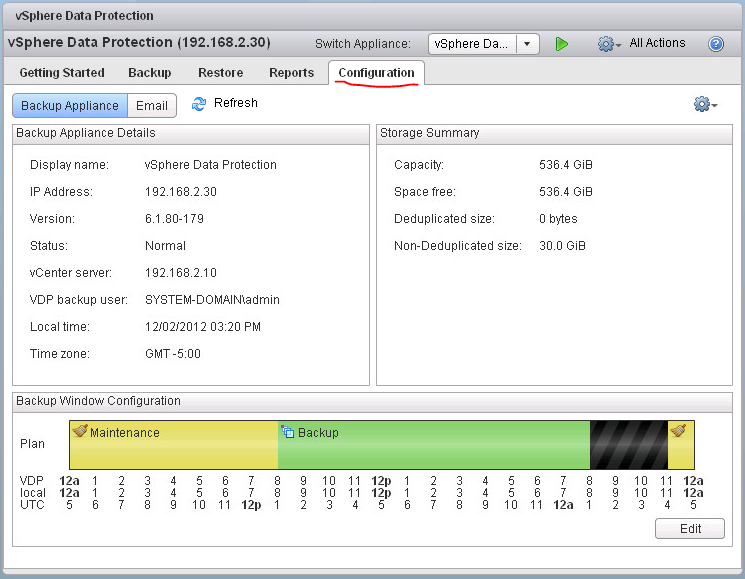This screenshot has width=745, height=579.
Task: Click display name value vSphere Data Protection
Action: [210, 165]
